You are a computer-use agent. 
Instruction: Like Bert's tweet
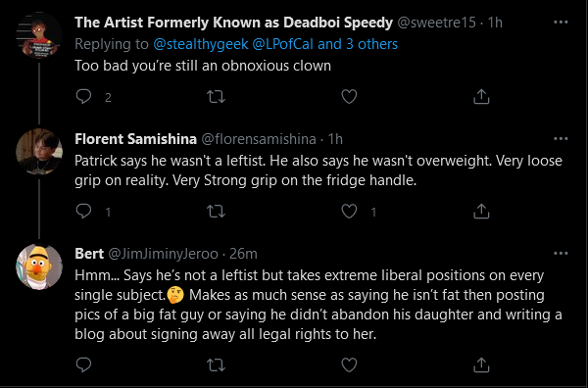[349, 364]
